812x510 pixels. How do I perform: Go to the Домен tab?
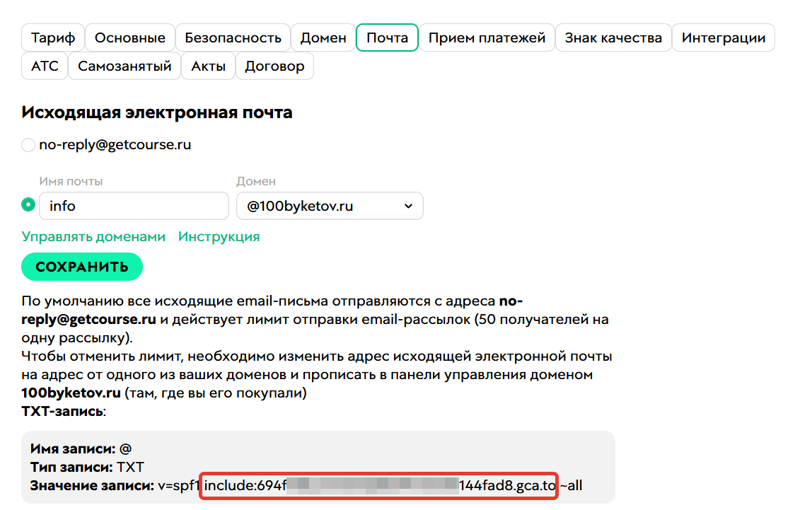(323, 37)
